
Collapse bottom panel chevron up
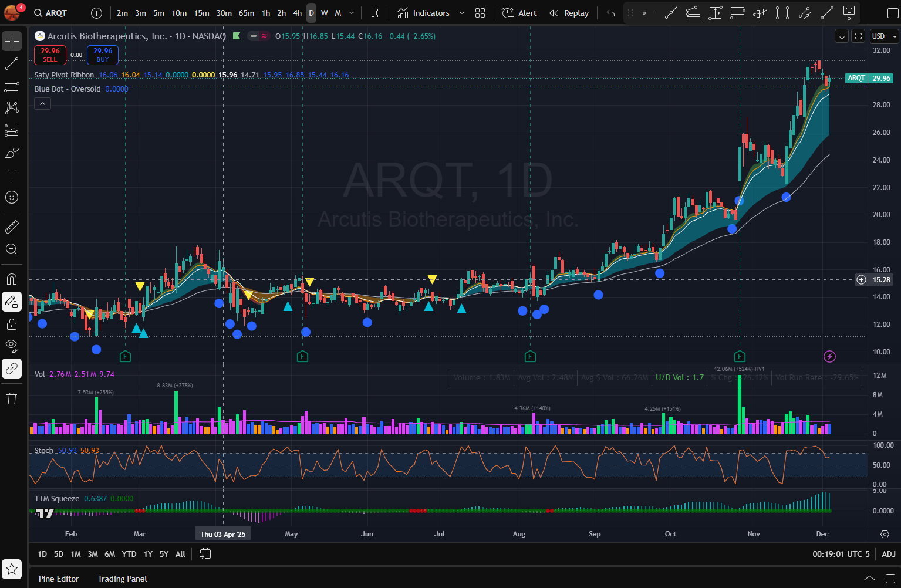coord(869,578)
